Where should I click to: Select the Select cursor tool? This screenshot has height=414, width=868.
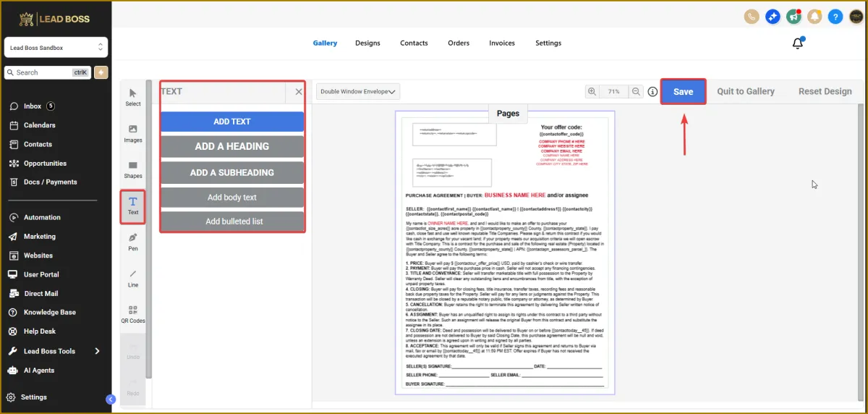[x=133, y=98]
